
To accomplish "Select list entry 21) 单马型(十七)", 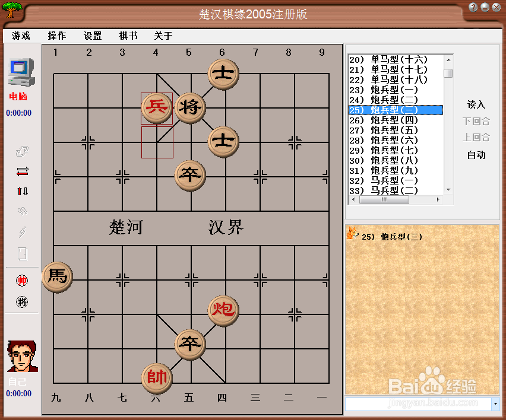I will pos(396,69).
